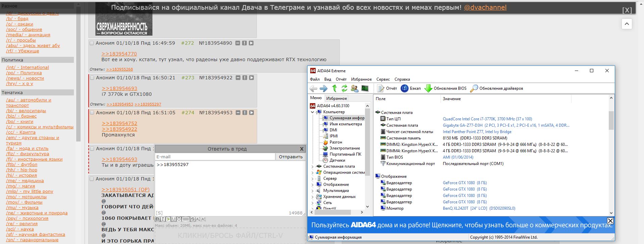Open the Сервис menu in AIDA64
This screenshot has height=244, width=644.
tap(383, 79)
